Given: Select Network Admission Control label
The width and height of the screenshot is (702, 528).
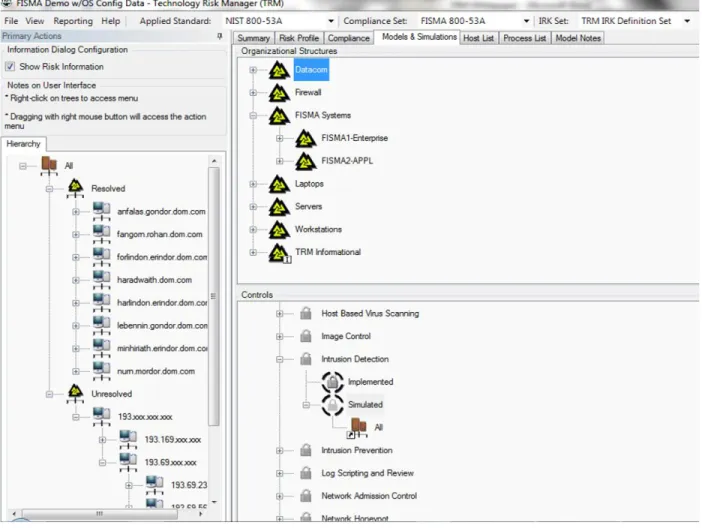Looking at the screenshot, I should [x=369, y=496].
